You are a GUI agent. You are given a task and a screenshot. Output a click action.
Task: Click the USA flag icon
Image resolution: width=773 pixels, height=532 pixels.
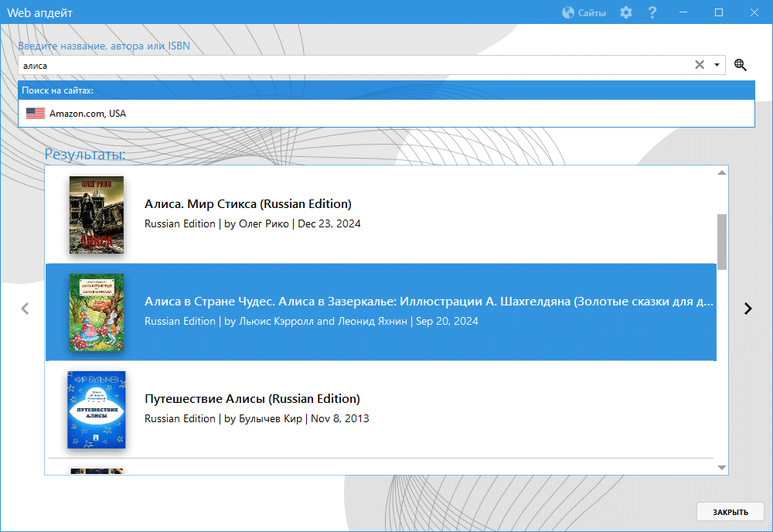pos(36,114)
